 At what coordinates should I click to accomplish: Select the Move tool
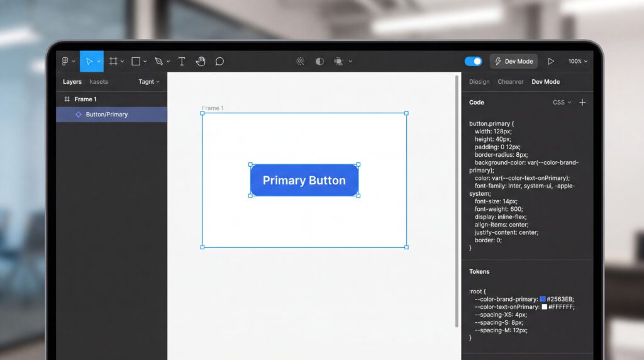coord(89,61)
